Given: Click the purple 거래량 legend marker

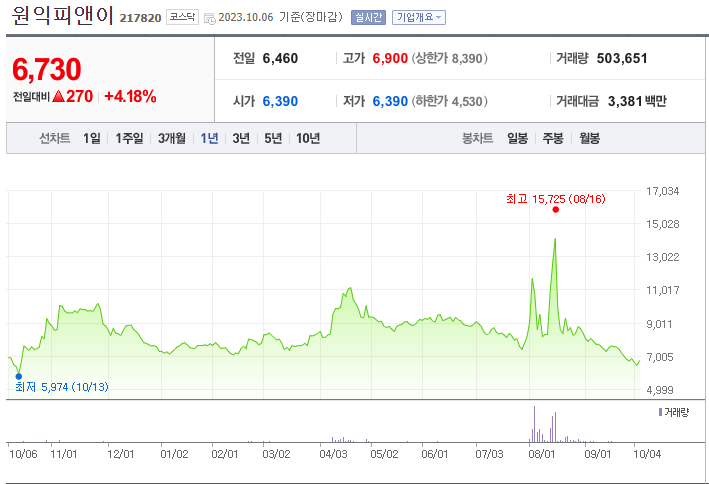Looking at the screenshot, I should tap(661, 412).
